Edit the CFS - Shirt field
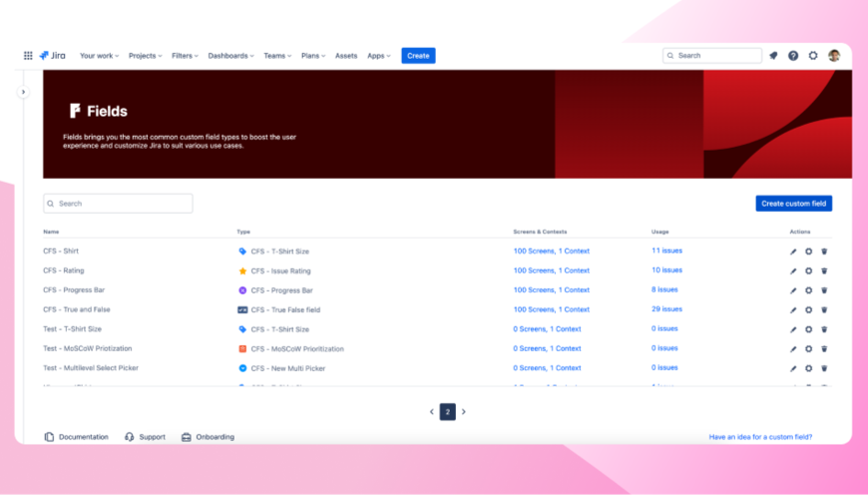 793,251
